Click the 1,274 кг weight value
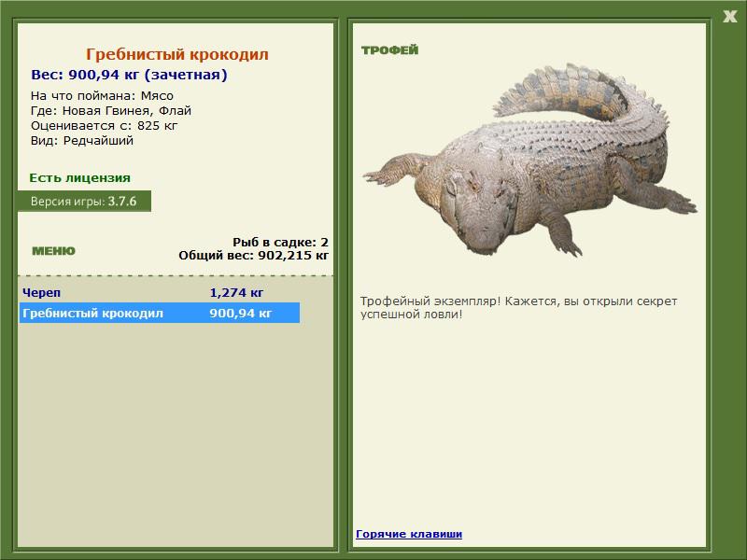This screenshot has height=560, width=747. tap(236, 292)
